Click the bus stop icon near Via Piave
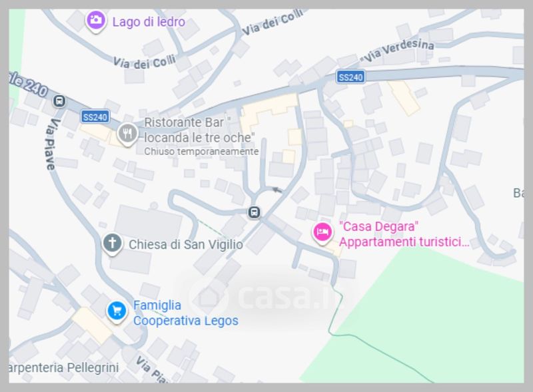The height and width of the screenshot is (392, 533). pos(59,101)
